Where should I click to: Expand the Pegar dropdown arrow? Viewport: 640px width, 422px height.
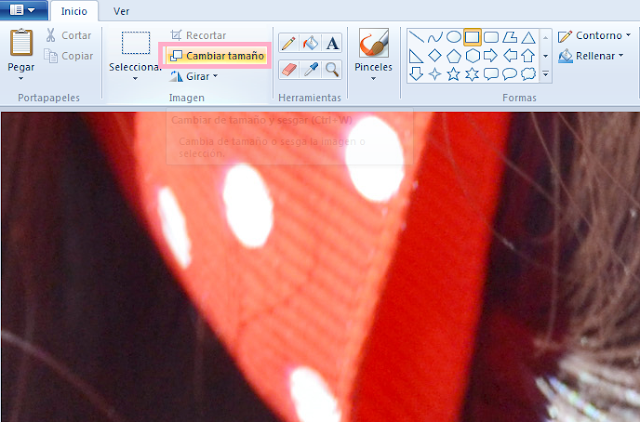21,78
